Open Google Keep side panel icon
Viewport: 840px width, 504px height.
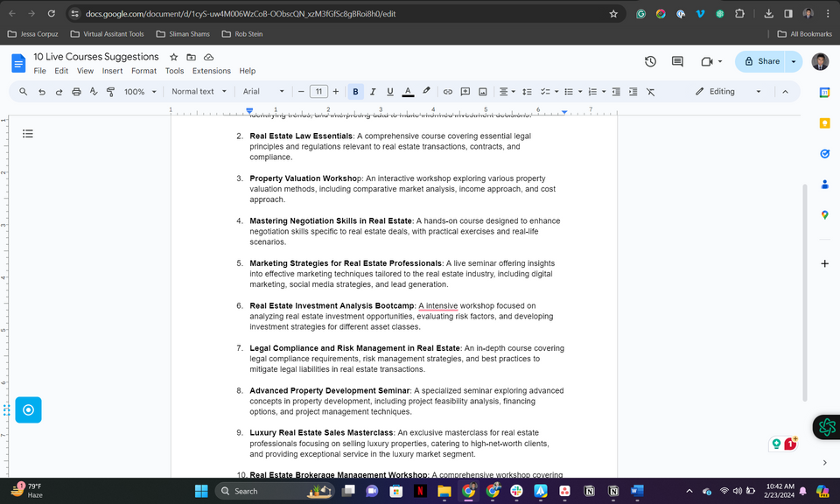tap(824, 123)
